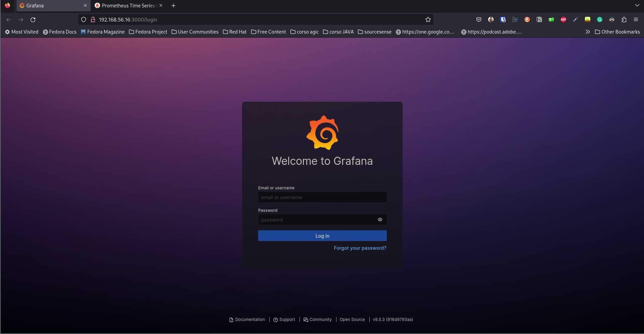The image size is (644, 334).
Task: Open the green folder extension icon
Action: [x=551, y=19]
